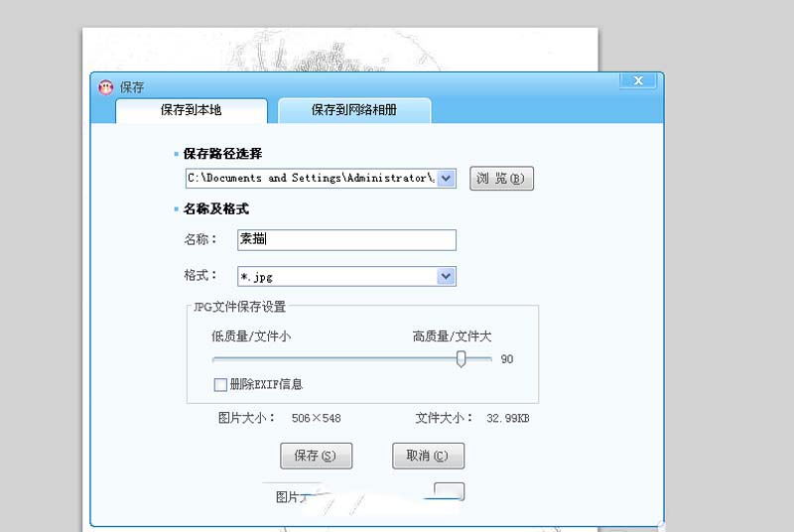Switch to 保存到本地 tab
The image size is (794, 532).
tap(192, 110)
